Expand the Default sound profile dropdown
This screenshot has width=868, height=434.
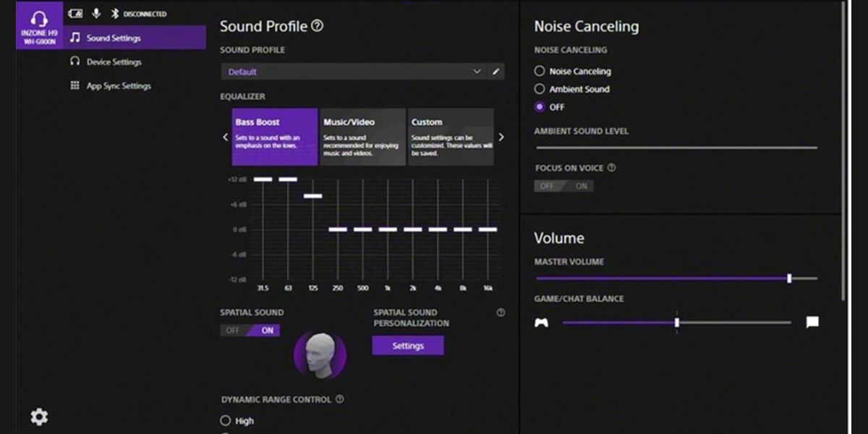click(354, 72)
